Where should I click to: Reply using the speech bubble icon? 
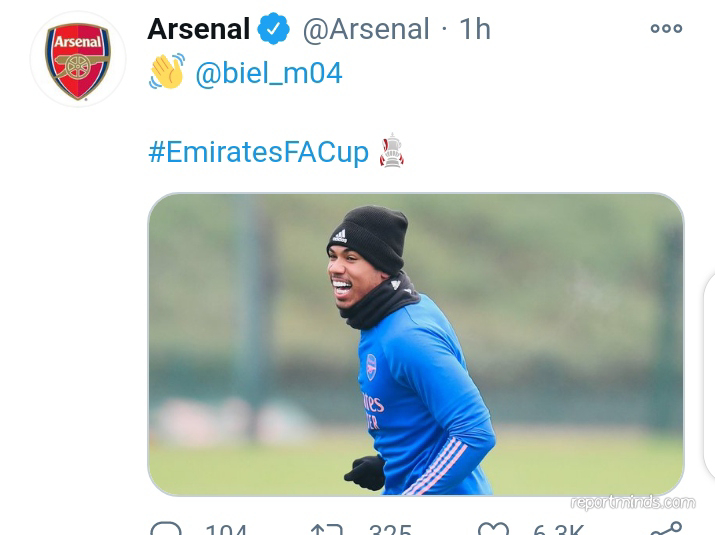(166, 529)
